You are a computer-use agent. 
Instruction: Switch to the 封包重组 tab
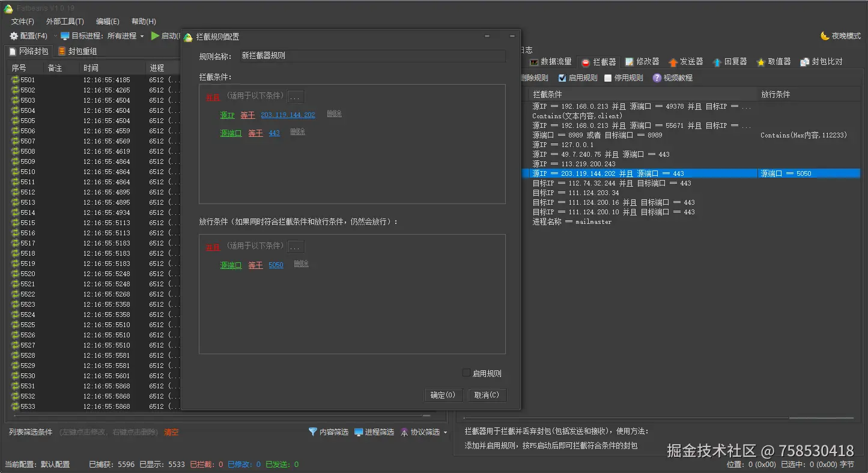[x=78, y=51]
